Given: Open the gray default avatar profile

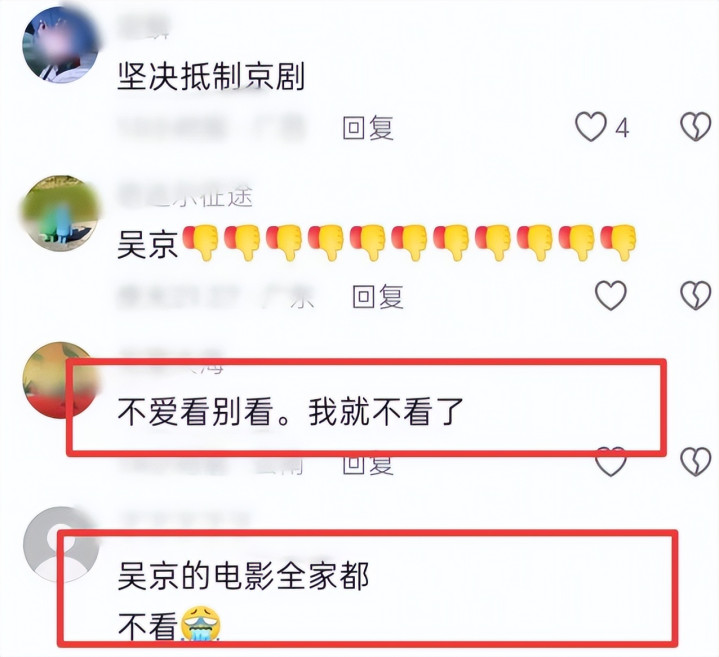Looking at the screenshot, I should (x=61, y=545).
